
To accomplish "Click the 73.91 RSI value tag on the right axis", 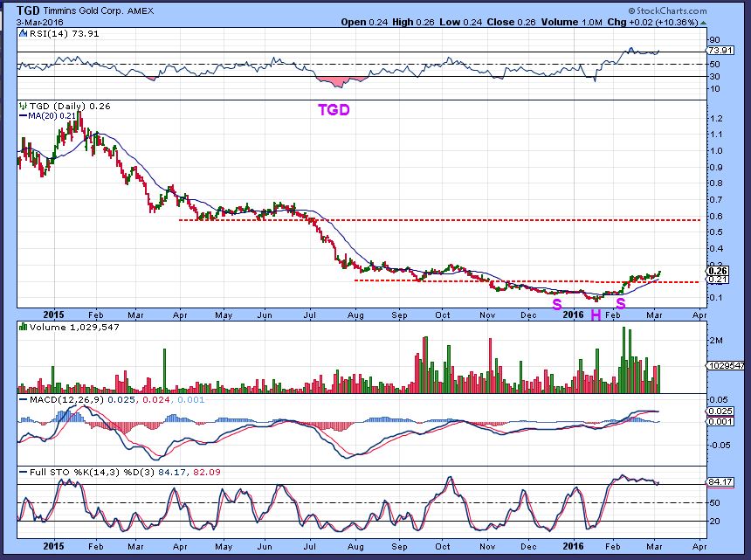I will (720, 51).
